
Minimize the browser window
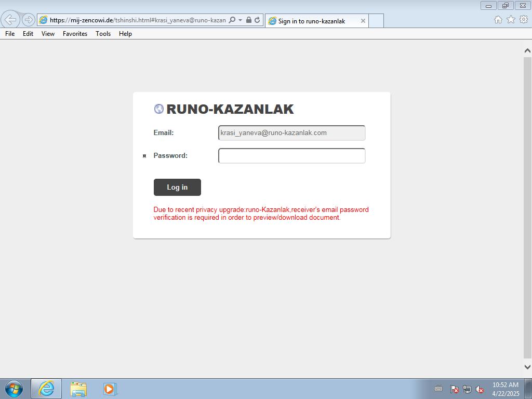[488, 6]
